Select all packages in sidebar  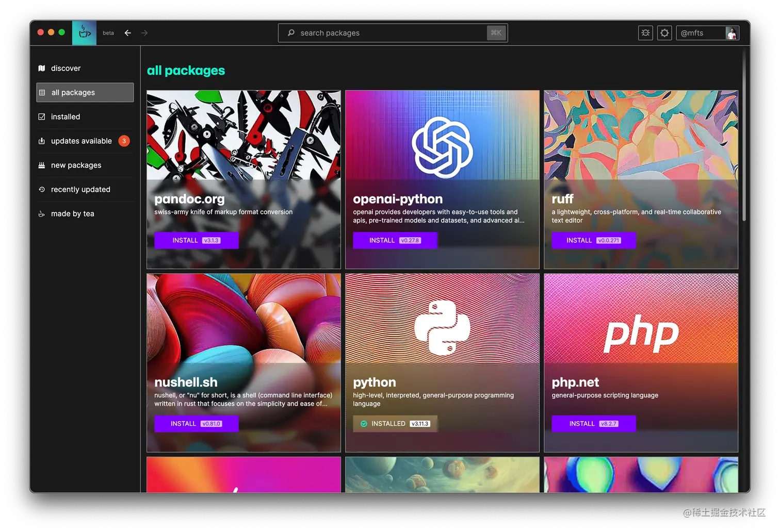tap(85, 92)
